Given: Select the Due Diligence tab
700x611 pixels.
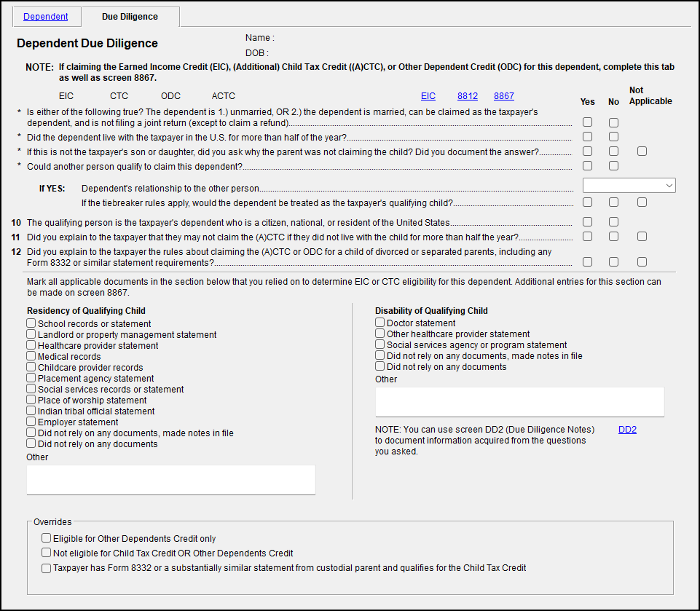Looking at the screenshot, I should pyautogui.click(x=130, y=17).
